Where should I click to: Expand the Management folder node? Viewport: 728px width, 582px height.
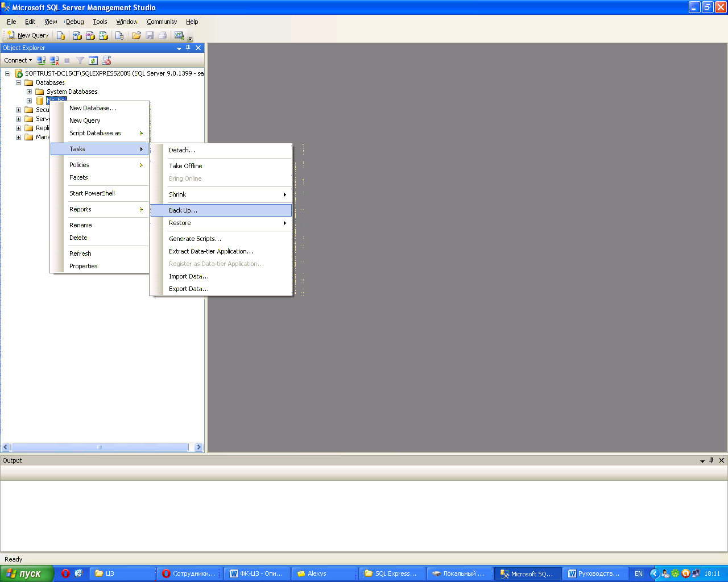[18, 137]
